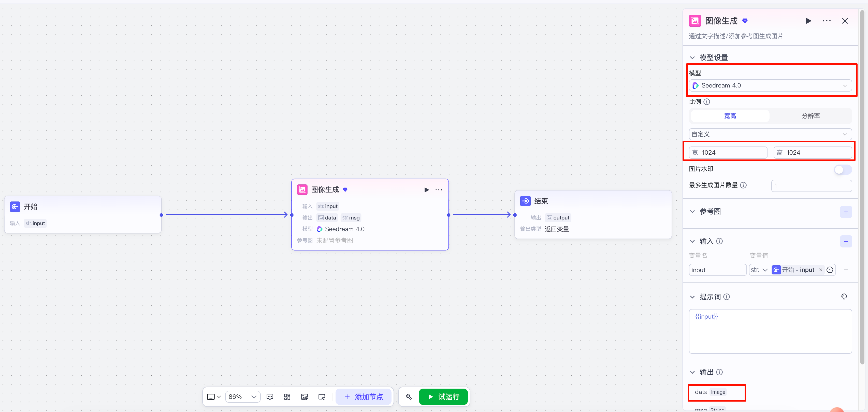Viewport: 868px width, 412px height.
Task: Click the comment icon in bottom toolbar
Action: point(270,397)
